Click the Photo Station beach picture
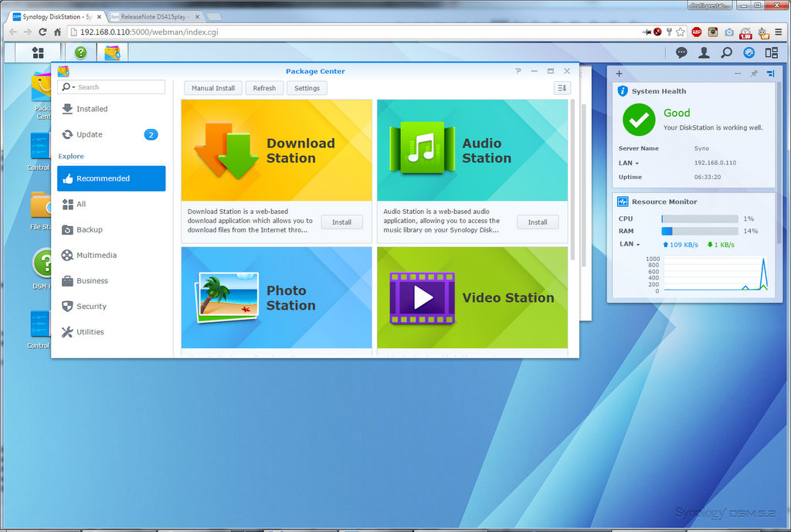Viewport: 791px width, 532px height. [226, 297]
